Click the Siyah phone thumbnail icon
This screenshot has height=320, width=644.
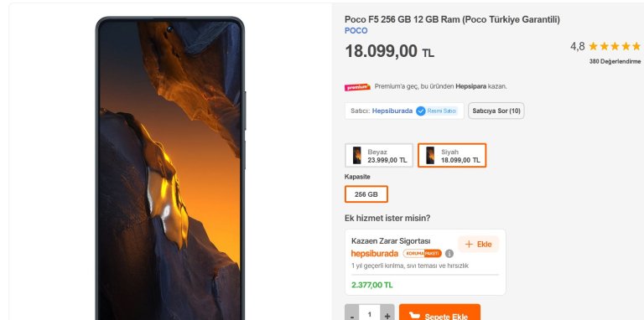[430, 156]
